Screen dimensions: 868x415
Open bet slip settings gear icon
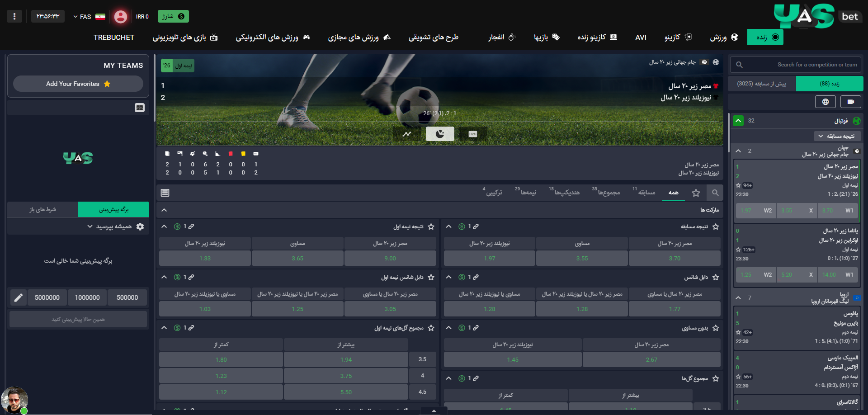click(140, 226)
